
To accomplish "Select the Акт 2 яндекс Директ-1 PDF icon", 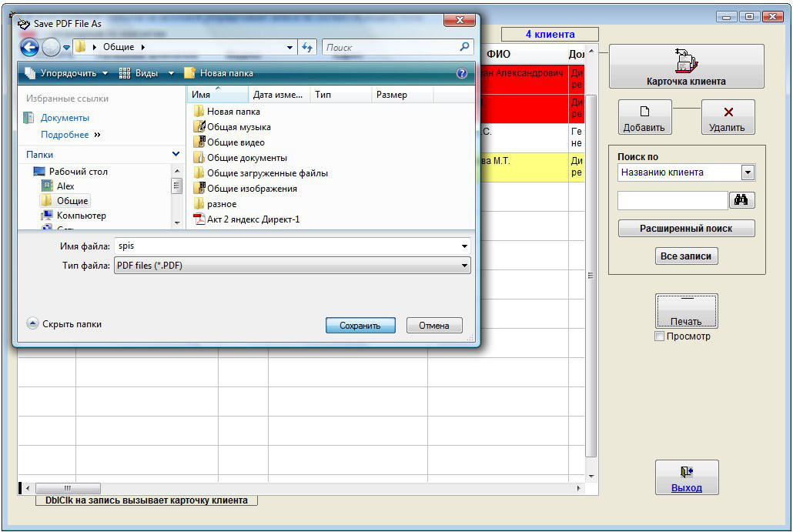I will click(199, 219).
